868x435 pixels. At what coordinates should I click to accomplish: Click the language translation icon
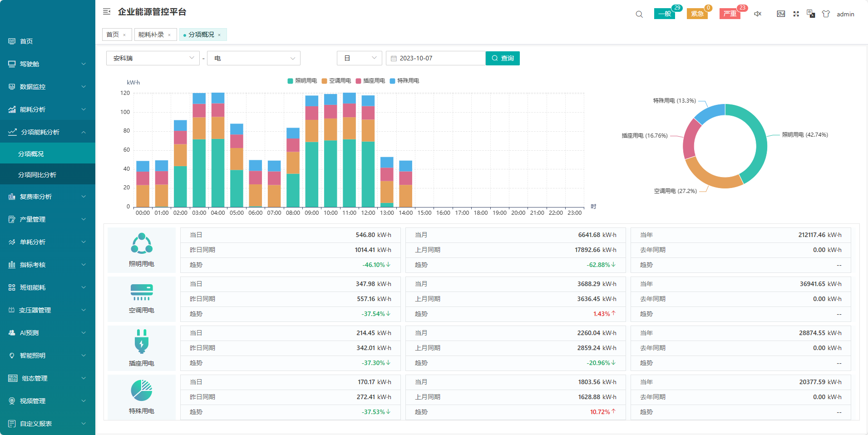pyautogui.click(x=811, y=14)
